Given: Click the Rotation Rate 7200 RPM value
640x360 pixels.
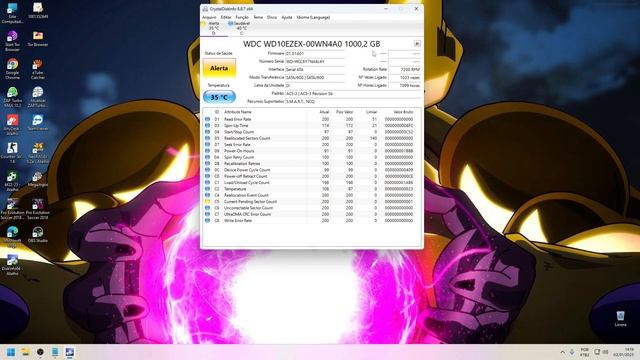Looking at the screenshot, I should coord(404,70).
